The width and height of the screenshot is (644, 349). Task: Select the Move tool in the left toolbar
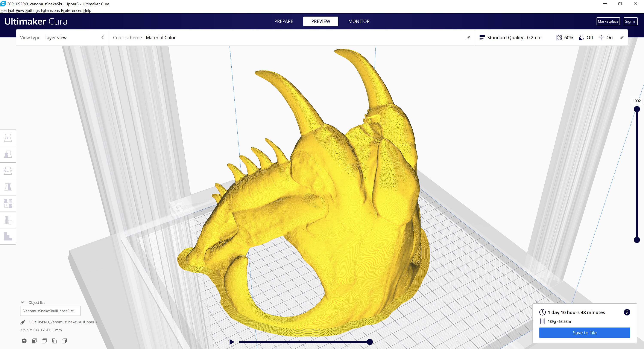pyautogui.click(x=8, y=138)
